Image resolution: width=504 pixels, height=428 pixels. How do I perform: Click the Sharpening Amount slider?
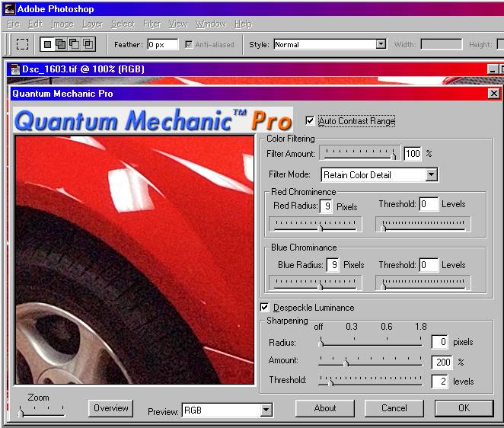click(370, 361)
